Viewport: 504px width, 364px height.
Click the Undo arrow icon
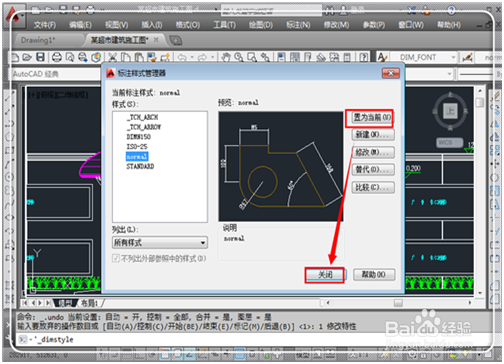(x=182, y=57)
